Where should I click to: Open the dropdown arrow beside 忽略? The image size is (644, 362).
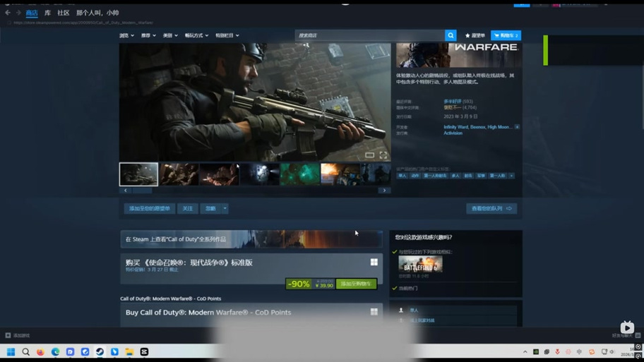point(225,208)
